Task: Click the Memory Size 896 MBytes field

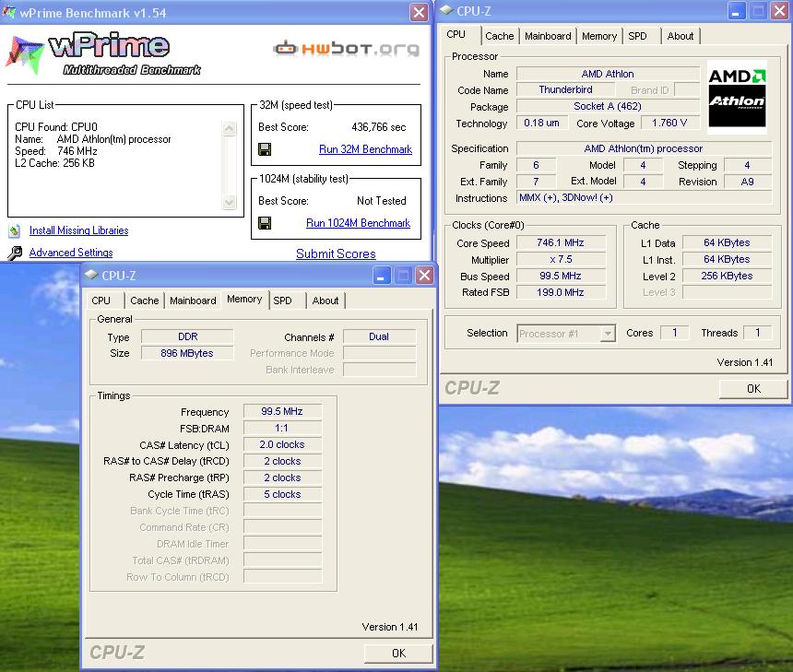Action: 187,353
